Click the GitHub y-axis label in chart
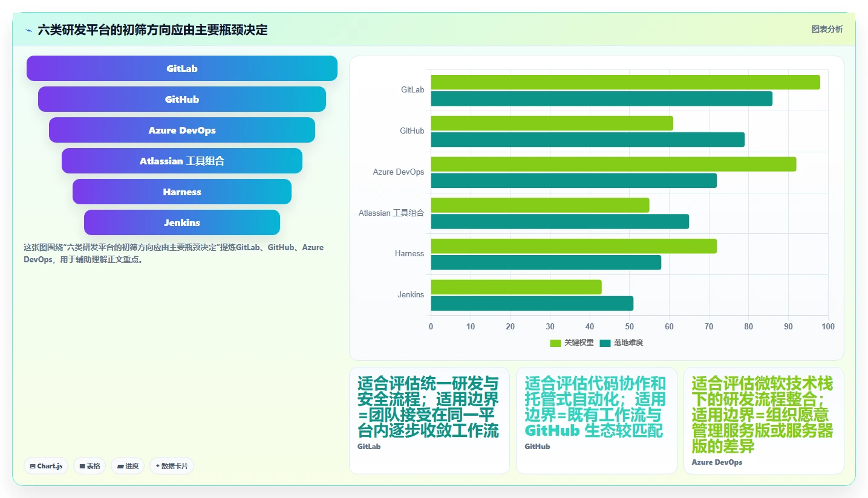Screen dimensions: 868x498 coord(412,131)
